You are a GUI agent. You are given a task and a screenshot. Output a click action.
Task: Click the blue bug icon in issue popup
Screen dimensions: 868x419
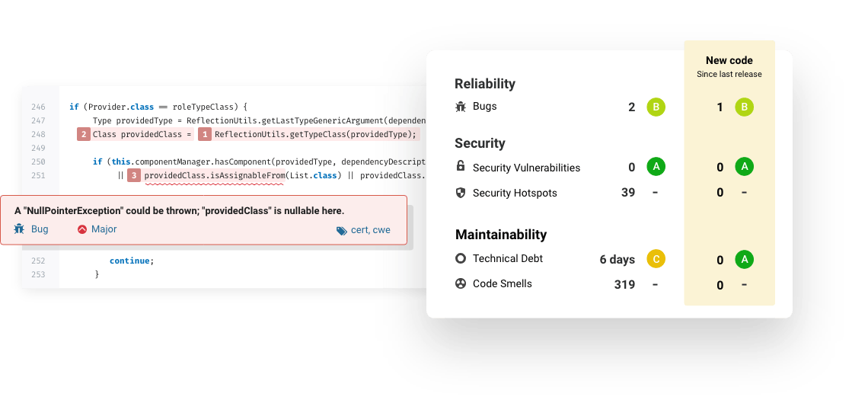click(19, 229)
